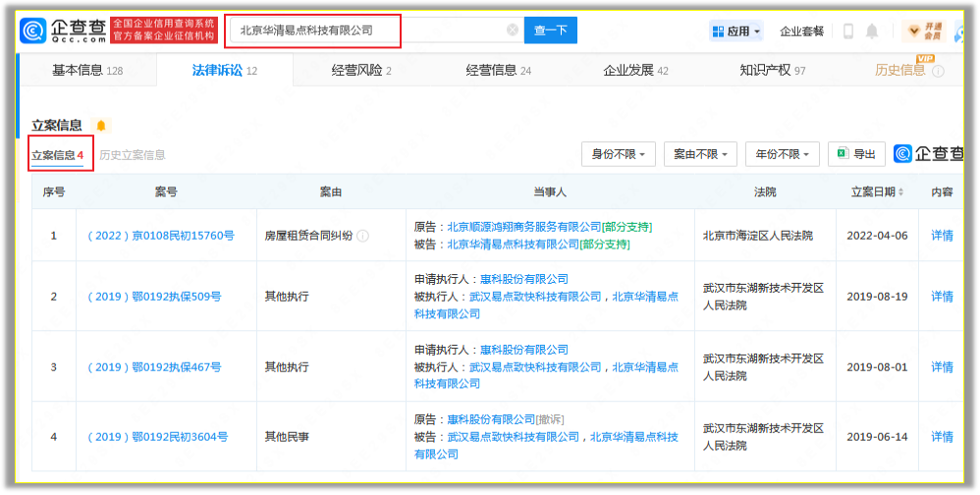Open case （2019）鄂0192执保467号

point(154,367)
